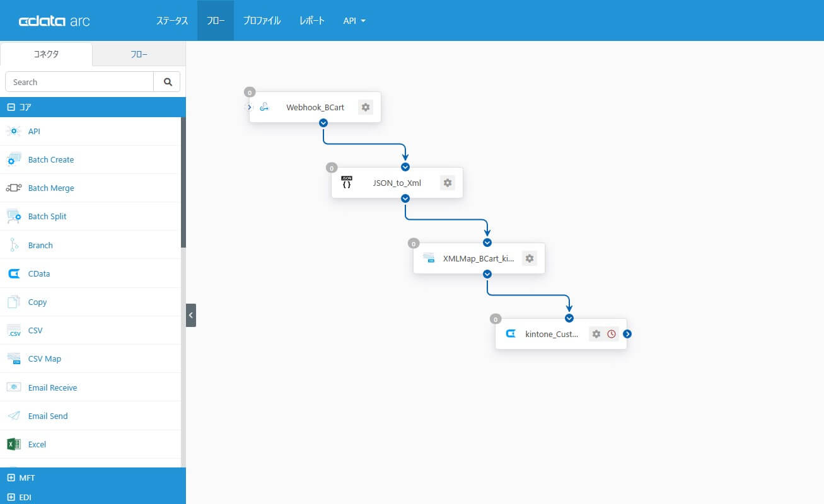
Task: Click the CSV Map label
Action: [45, 358]
